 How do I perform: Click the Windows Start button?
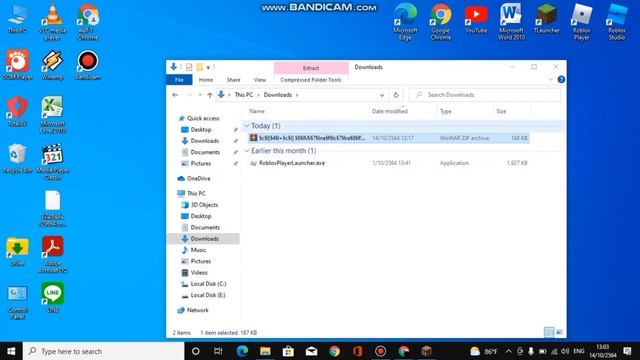(11, 351)
